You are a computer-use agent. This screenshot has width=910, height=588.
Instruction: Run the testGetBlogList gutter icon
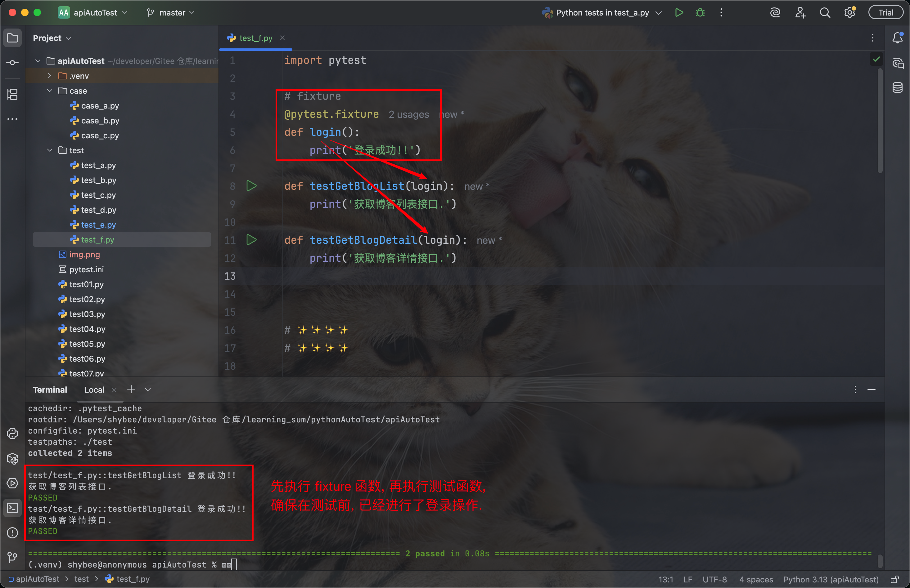point(251,186)
